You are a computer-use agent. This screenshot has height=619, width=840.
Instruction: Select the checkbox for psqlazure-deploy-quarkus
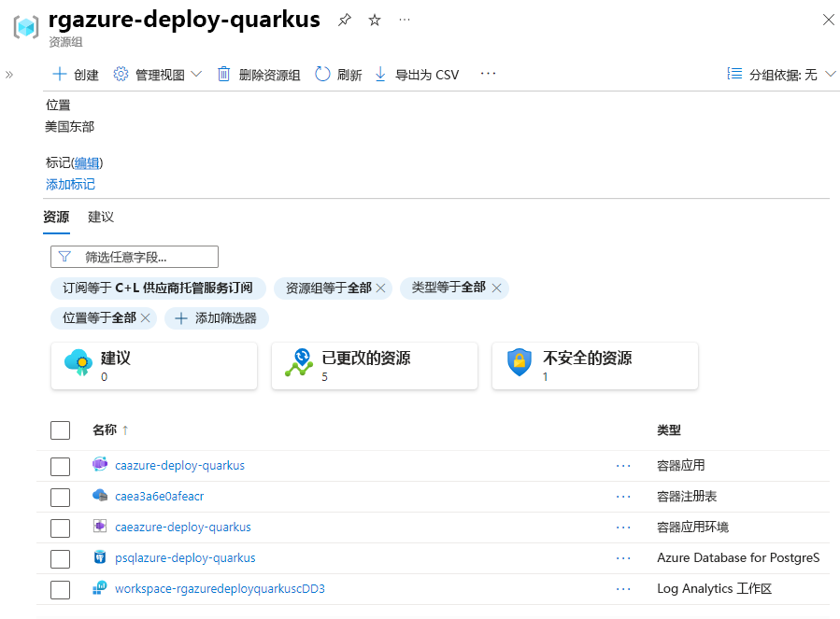click(x=60, y=558)
